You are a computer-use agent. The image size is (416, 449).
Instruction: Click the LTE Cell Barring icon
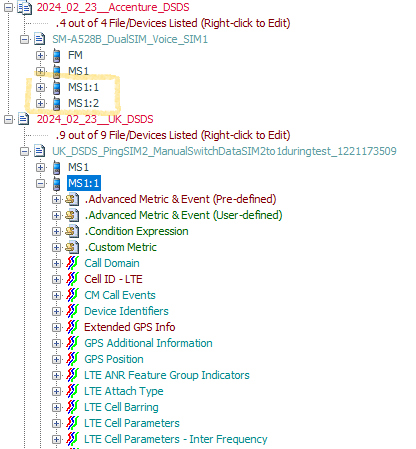(72, 407)
